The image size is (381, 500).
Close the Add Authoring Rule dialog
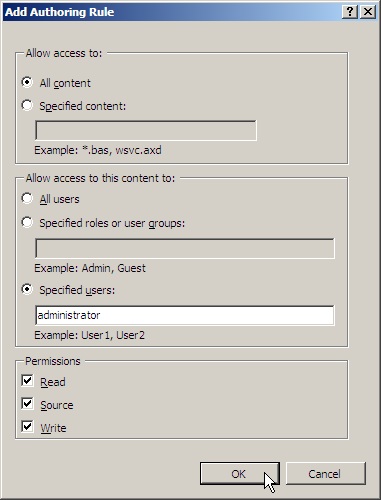pyautogui.click(x=368, y=12)
